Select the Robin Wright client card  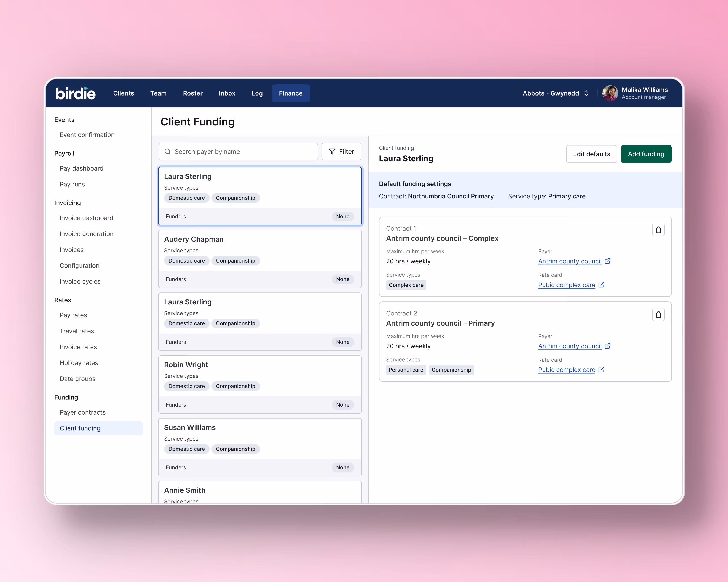coord(260,384)
